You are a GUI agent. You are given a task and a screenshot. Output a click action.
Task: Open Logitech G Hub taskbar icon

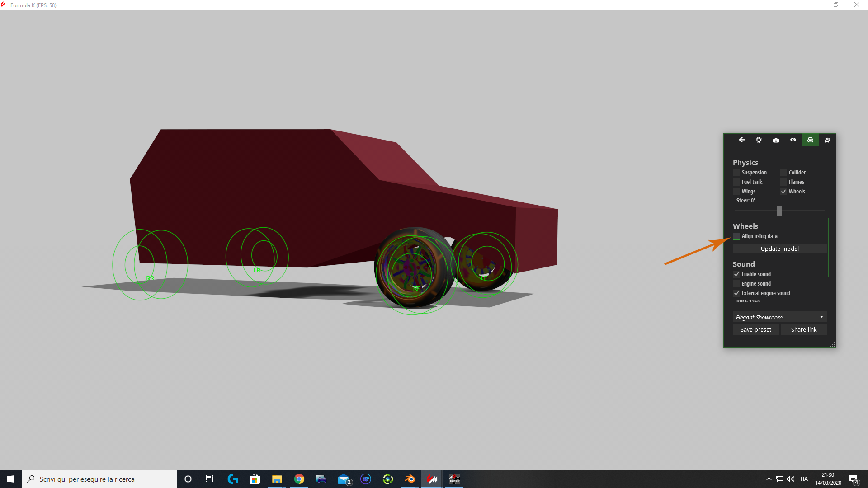(x=233, y=479)
